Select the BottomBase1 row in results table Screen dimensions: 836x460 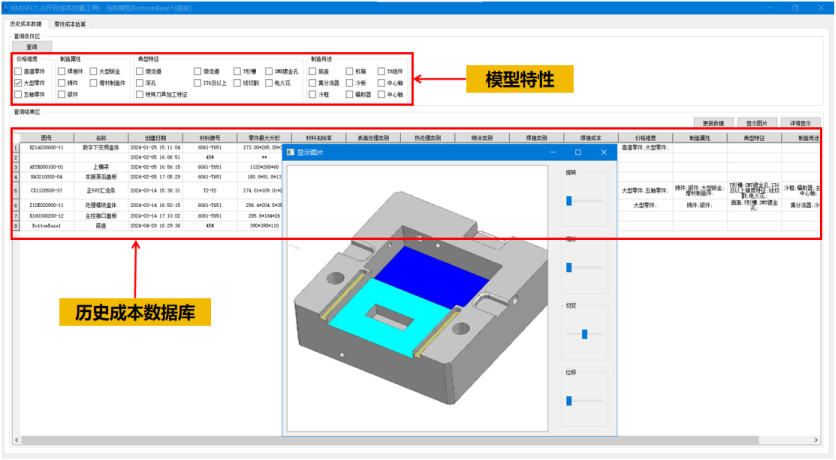click(45, 226)
